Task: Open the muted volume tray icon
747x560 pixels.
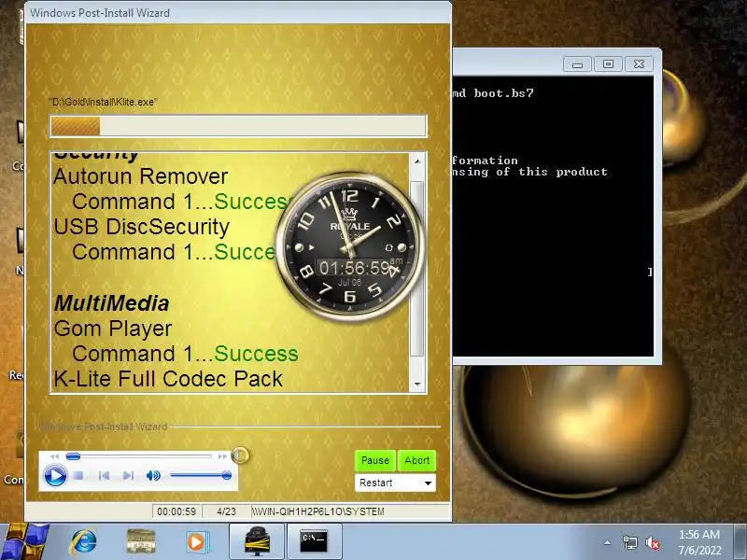Action: (x=652, y=542)
